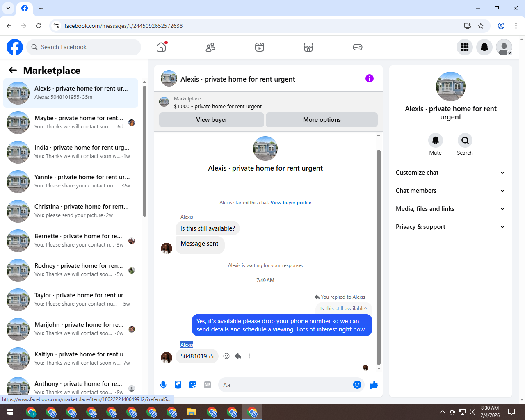Click the Facebook logo icon

pyautogui.click(x=15, y=47)
